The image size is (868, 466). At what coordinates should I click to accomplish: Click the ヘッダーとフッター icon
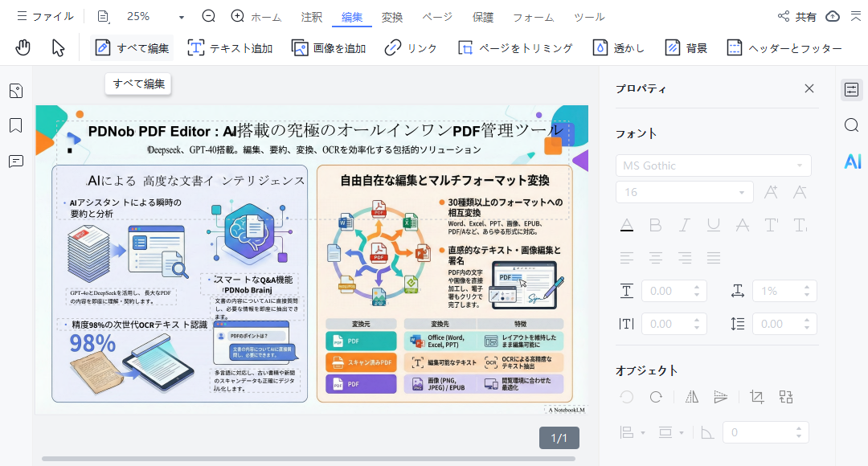coord(734,47)
